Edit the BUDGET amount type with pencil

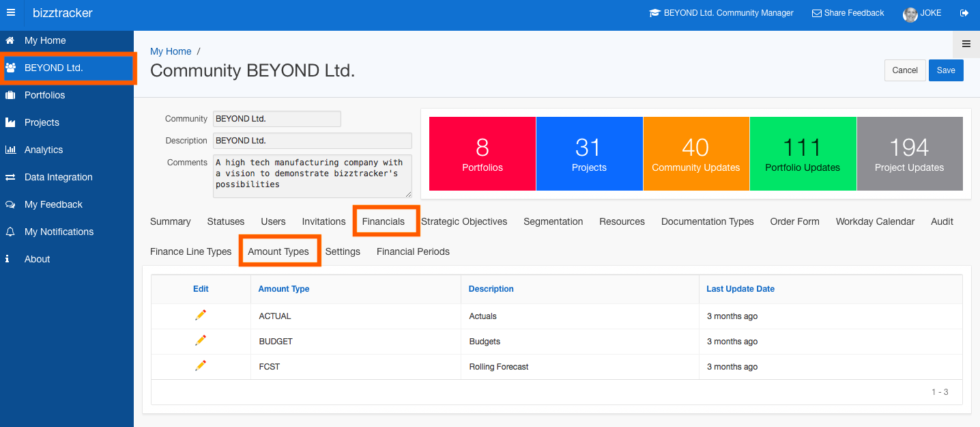201,340
